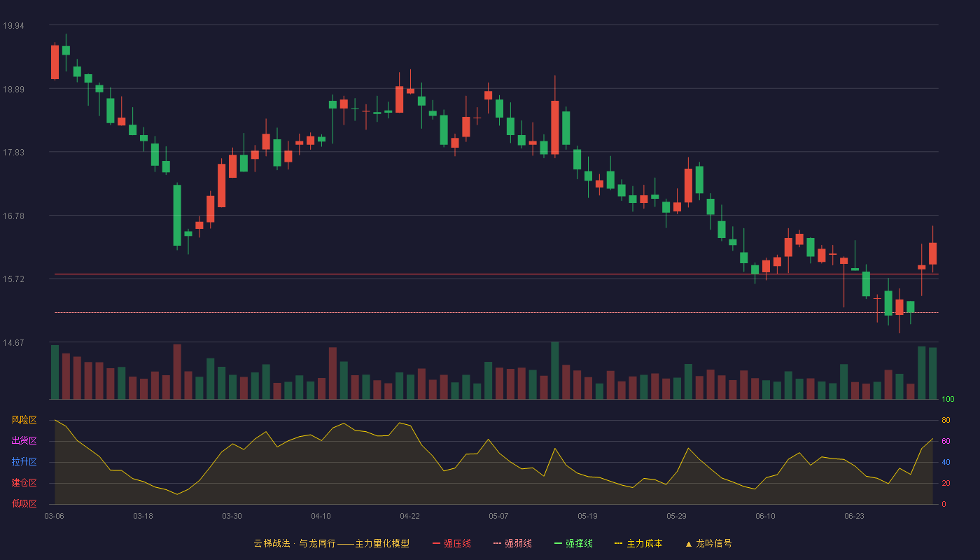This screenshot has width=980, height=560.
Task: Select the 低吸区 zone label
Action: point(24,503)
